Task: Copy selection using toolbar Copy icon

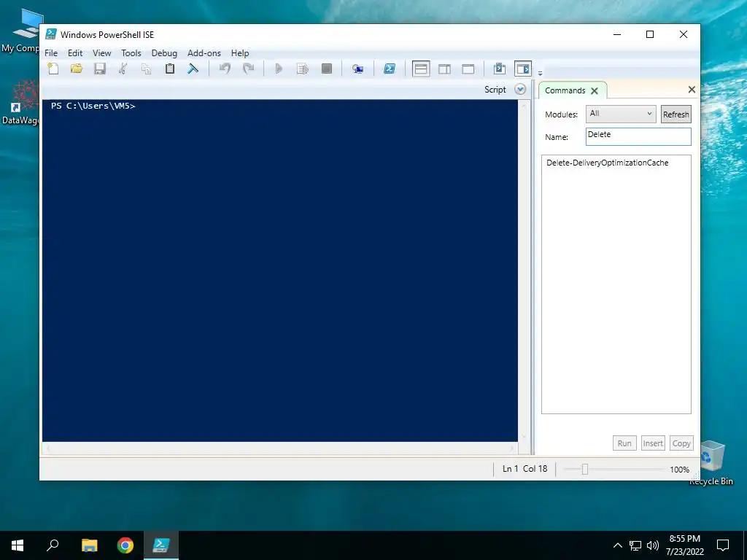Action: pos(146,69)
